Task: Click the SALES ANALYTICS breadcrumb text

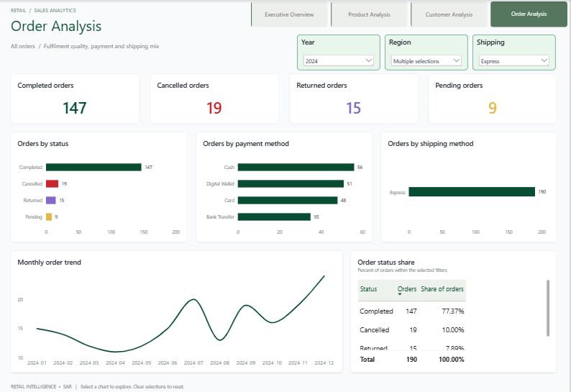Action: click(x=55, y=11)
